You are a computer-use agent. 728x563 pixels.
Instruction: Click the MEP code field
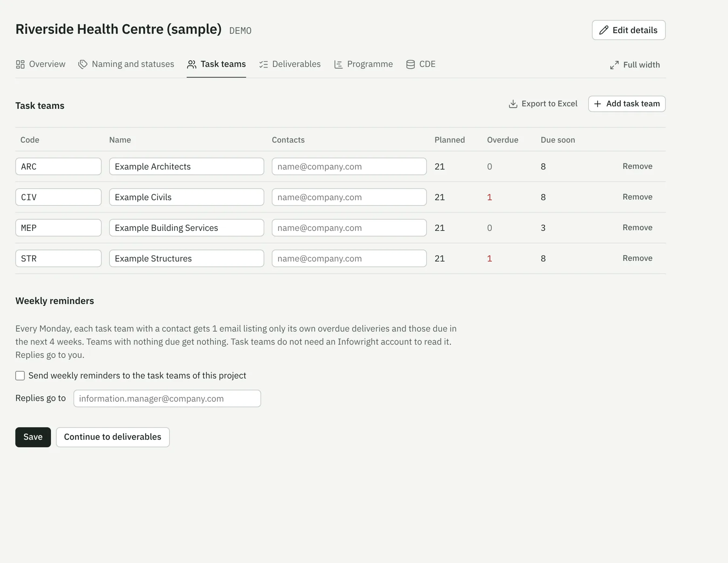click(x=59, y=228)
